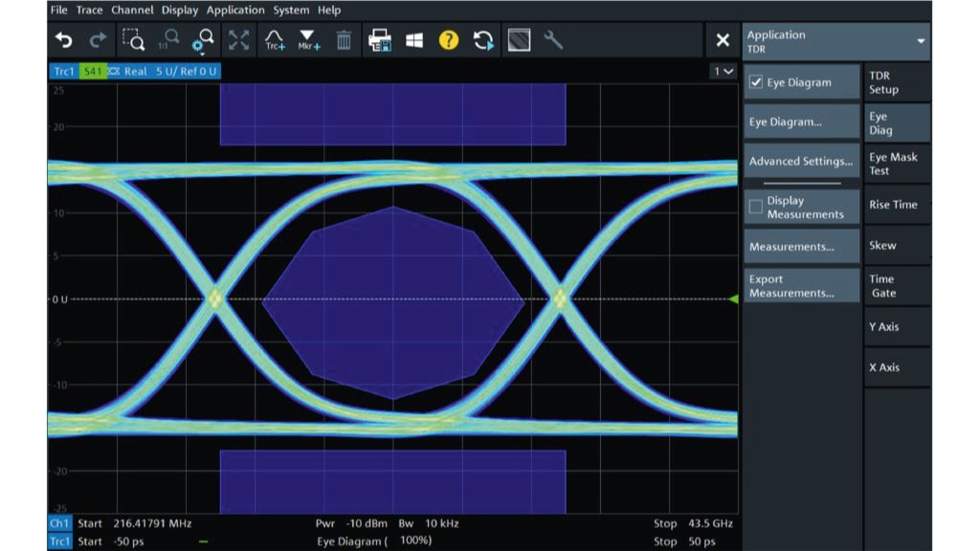Open help with the question mark icon
This screenshot has width=980, height=551.
point(448,40)
